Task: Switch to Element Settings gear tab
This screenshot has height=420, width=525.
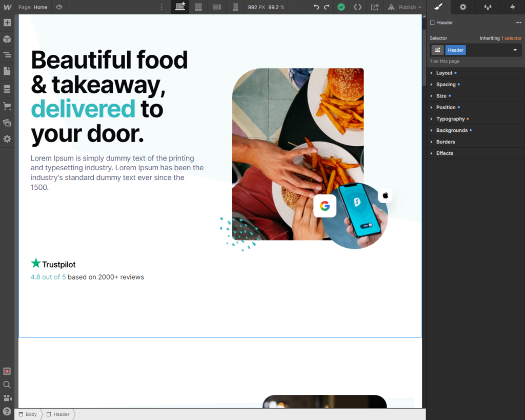Action: click(463, 7)
